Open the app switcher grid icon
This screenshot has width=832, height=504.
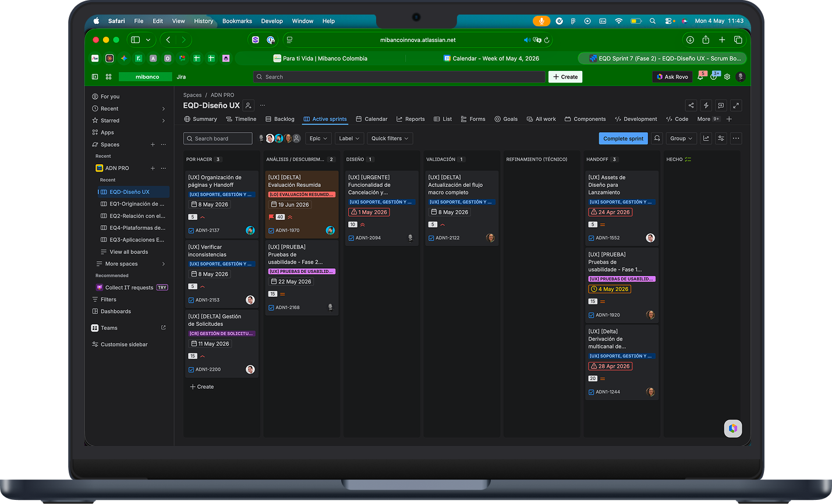click(109, 77)
